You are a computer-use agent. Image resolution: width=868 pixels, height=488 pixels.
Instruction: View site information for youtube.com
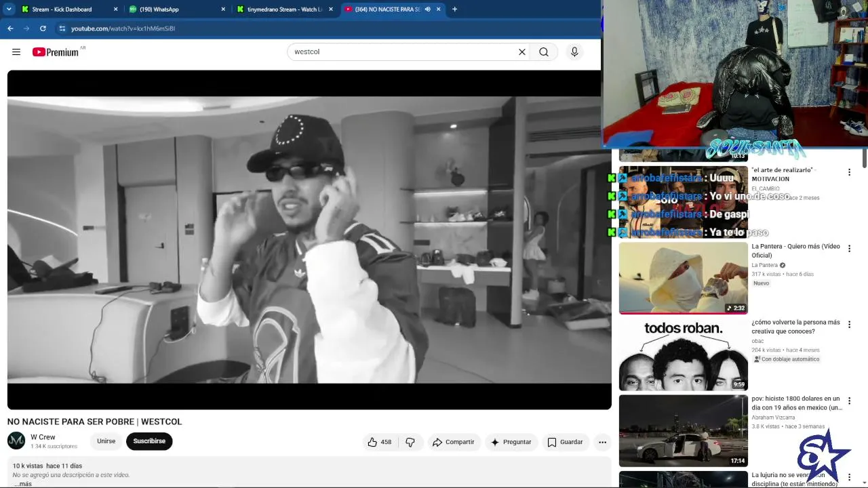(62, 28)
